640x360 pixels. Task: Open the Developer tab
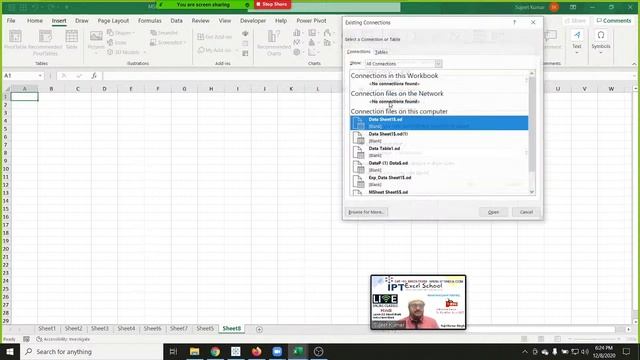tap(253, 20)
